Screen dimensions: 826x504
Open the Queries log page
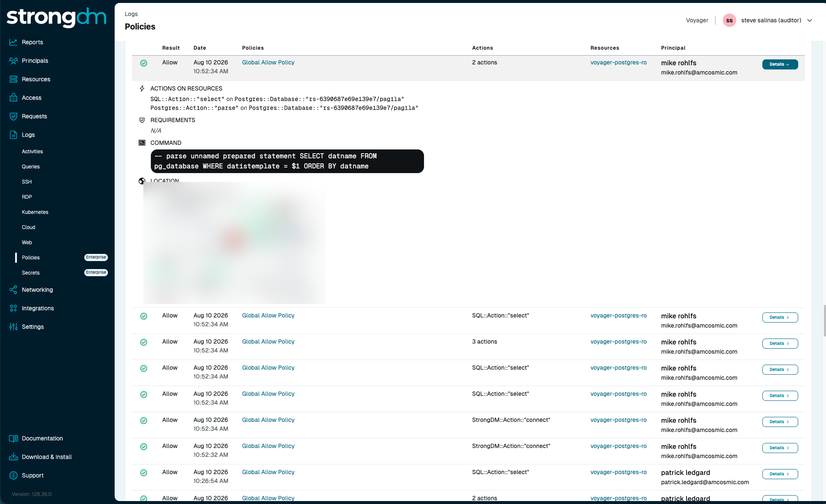click(x=31, y=167)
